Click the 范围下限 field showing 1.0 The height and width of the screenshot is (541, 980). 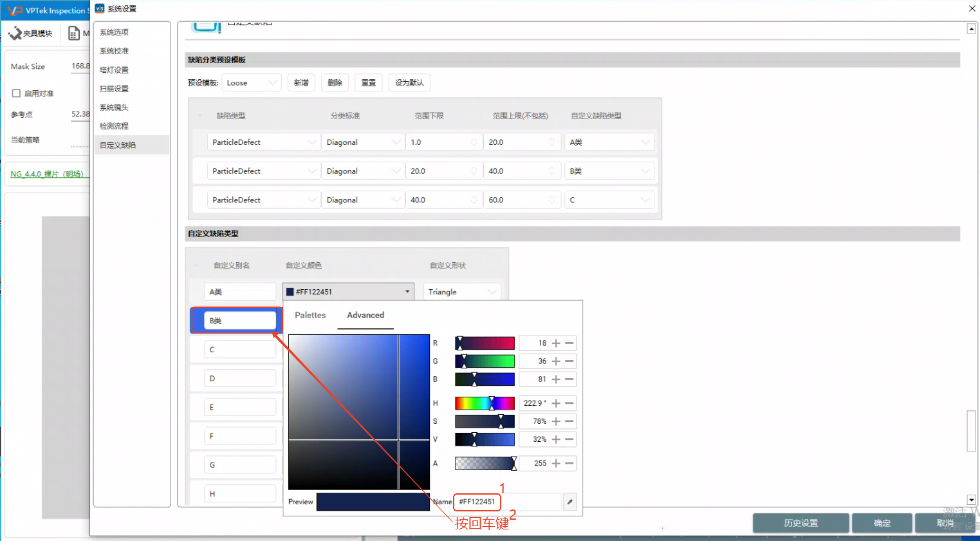pos(443,142)
